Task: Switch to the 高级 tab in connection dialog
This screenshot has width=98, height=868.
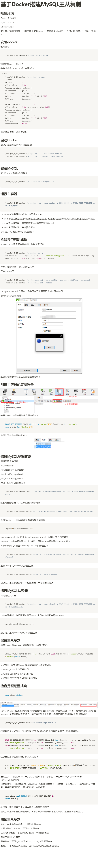Action: point(26,305)
